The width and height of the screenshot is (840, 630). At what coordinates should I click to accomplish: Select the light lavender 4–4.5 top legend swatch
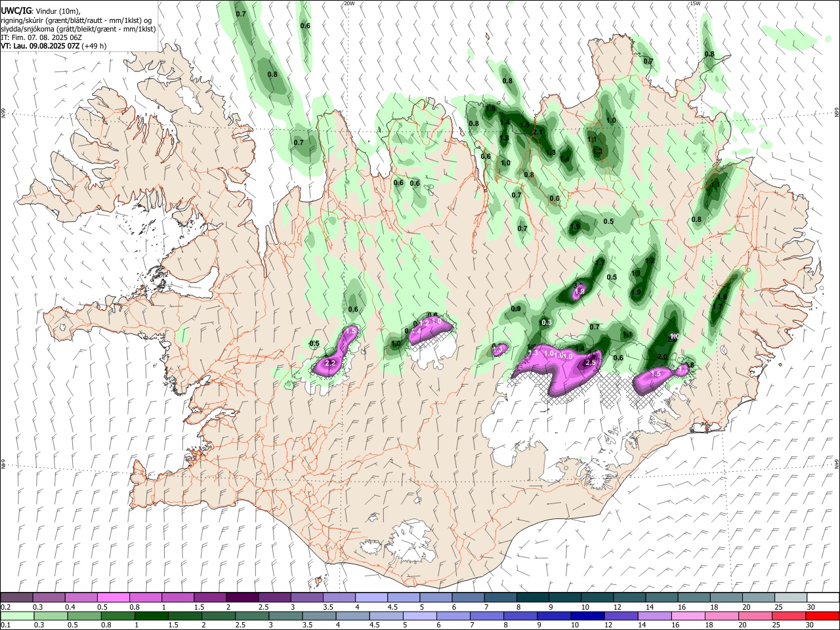click(x=371, y=597)
